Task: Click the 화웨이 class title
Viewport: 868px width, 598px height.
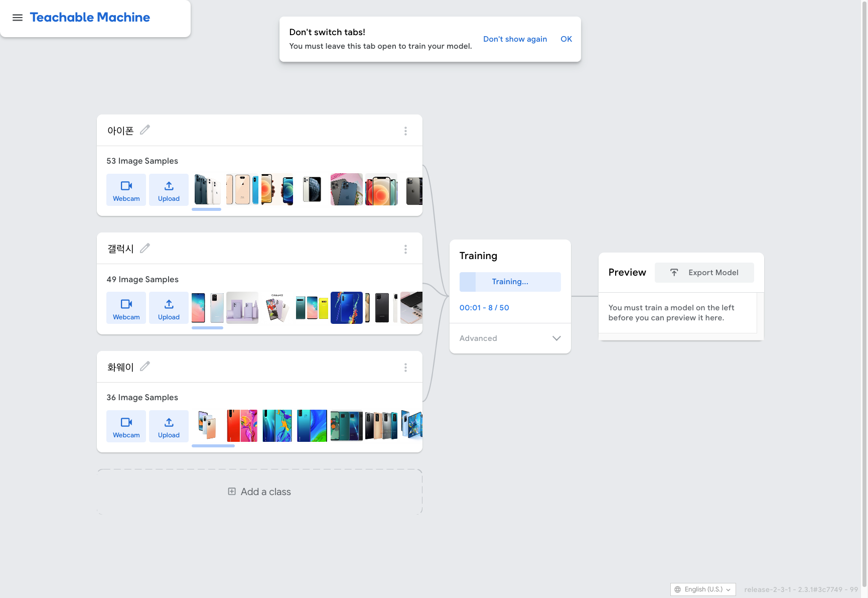Action: click(x=120, y=368)
